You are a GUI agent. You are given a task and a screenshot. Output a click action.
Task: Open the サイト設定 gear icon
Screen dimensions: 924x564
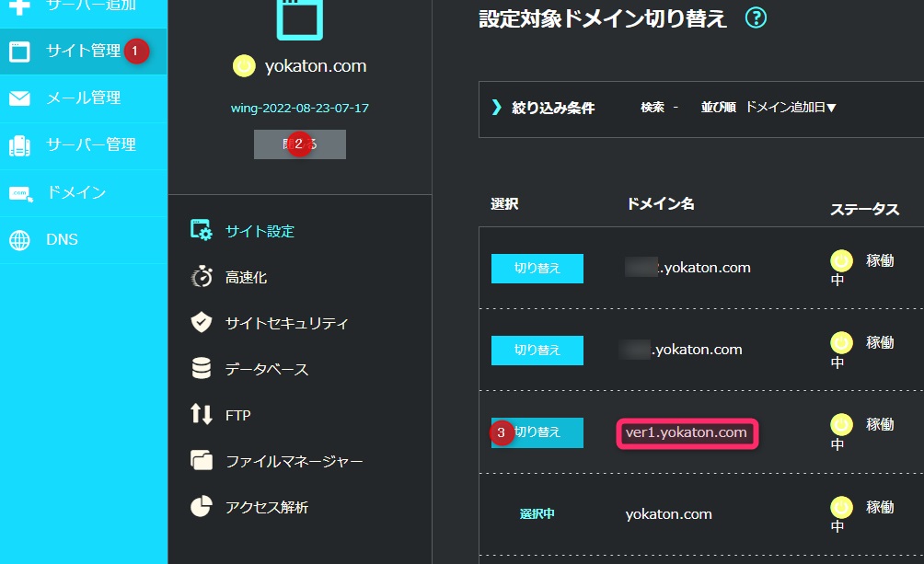(201, 231)
